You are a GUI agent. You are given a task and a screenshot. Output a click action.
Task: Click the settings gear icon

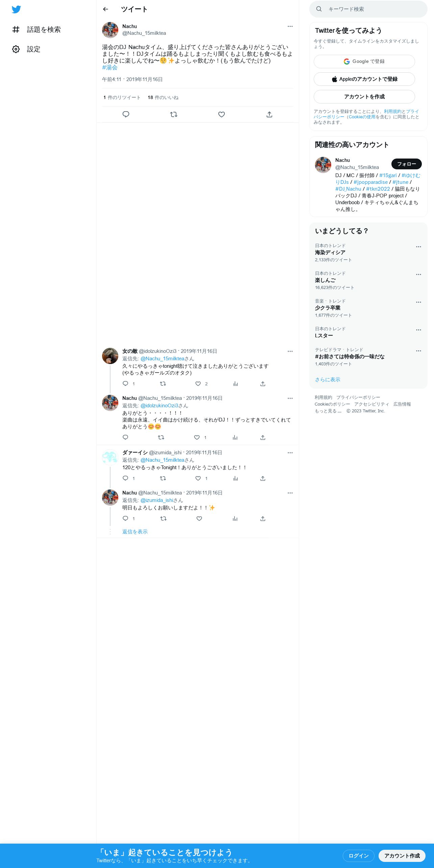coord(16,49)
